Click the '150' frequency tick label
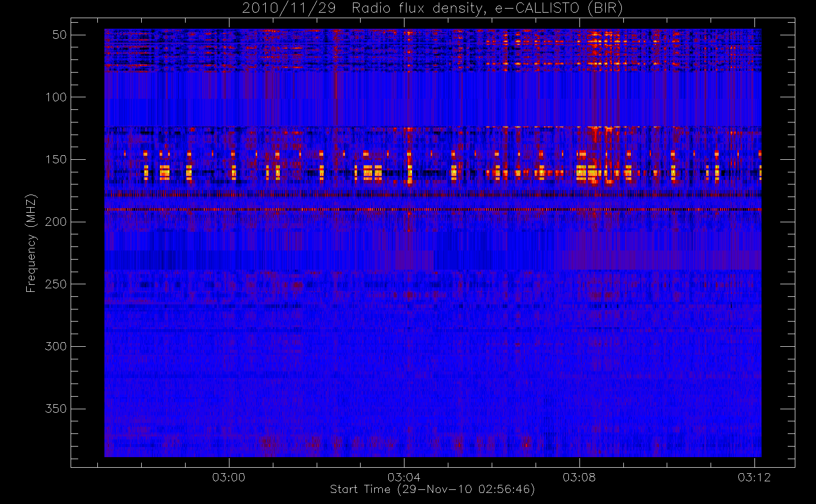The image size is (816, 504). (x=56, y=160)
